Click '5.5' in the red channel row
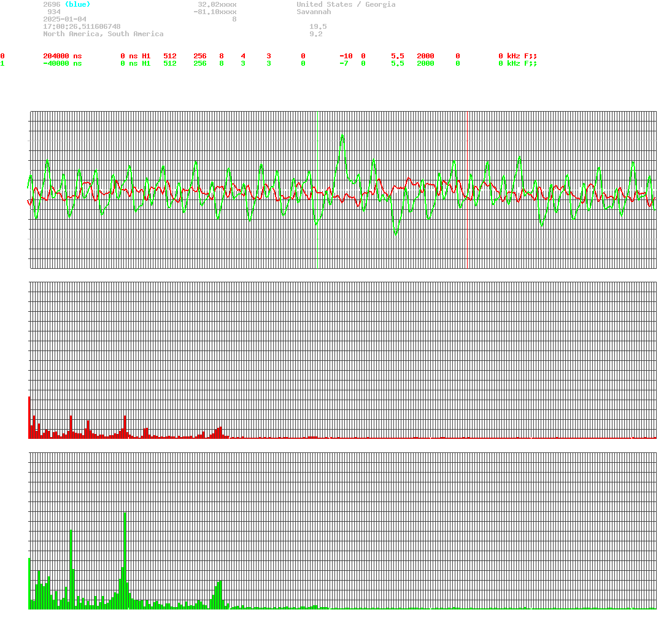Screen dimensions: 672x623 point(397,56)
